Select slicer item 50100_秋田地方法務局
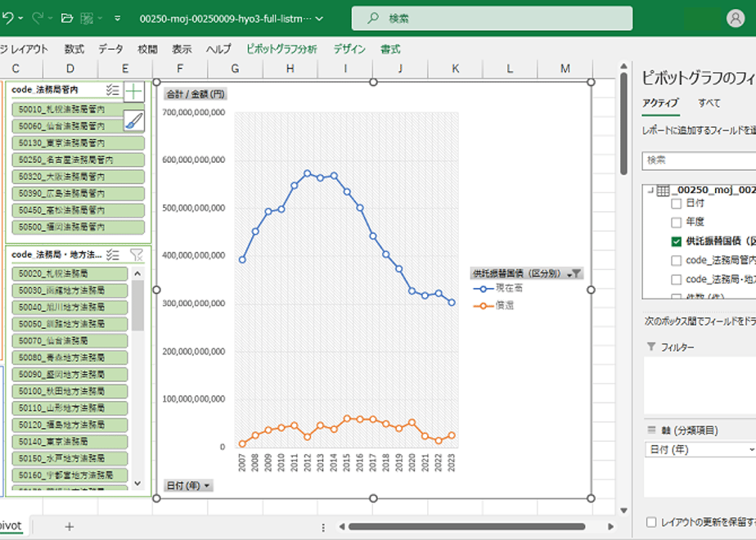 click(x=70, y=391)
